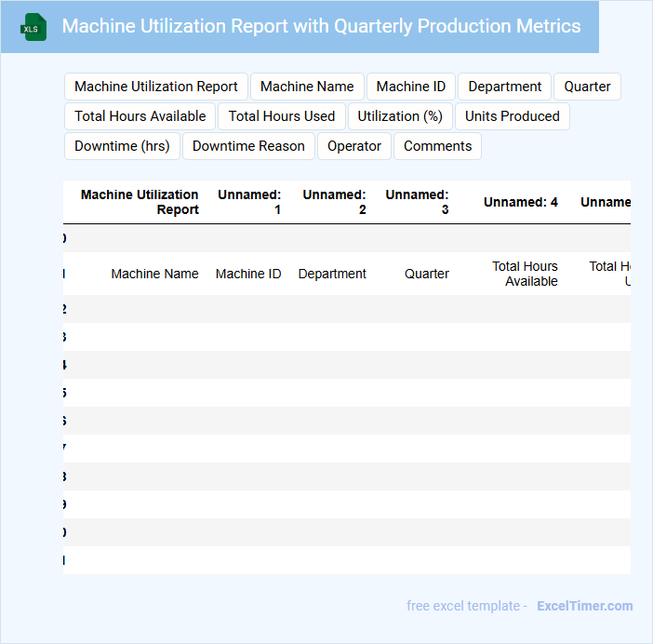Select the Operator tag
653x644 pixels.
coord(354,146)
